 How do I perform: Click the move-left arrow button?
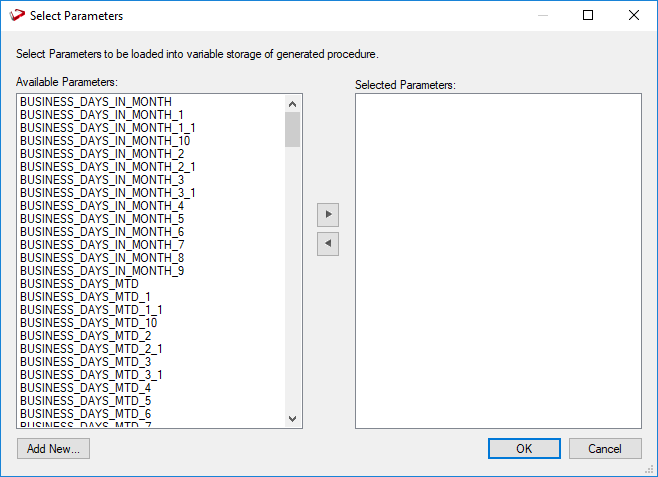coord(327,243)
